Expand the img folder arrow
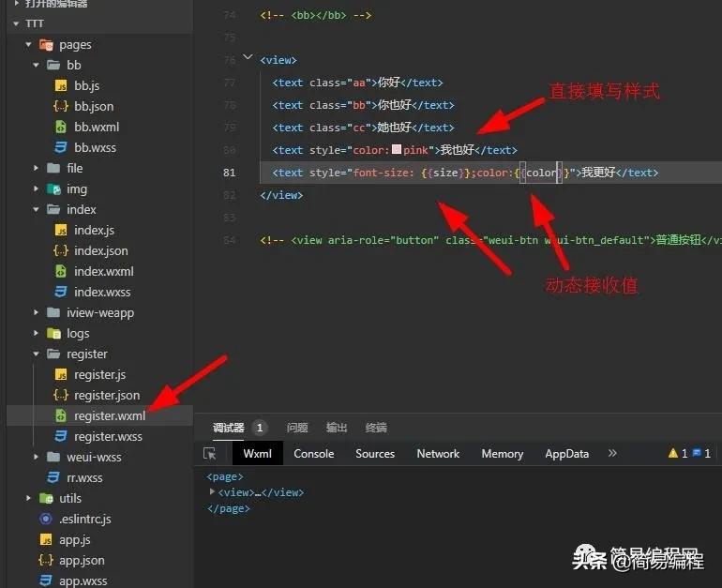 coord(36,188)
